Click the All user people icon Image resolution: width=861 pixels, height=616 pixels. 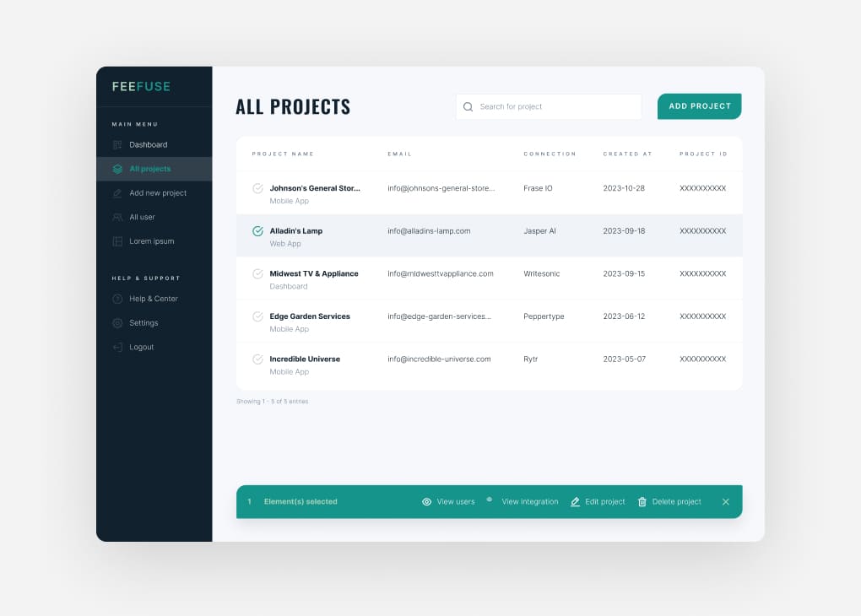tap(117, 218)
